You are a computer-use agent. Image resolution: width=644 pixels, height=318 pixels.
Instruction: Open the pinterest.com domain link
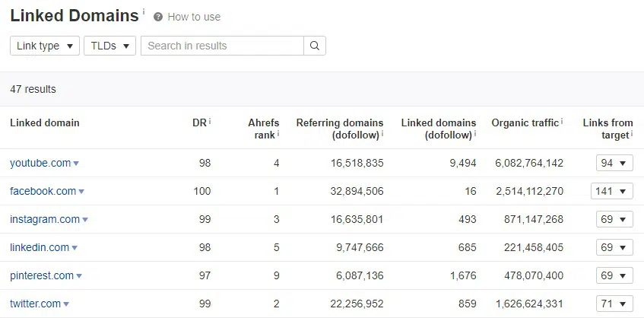pyautogui.click(x=42, y=275)
